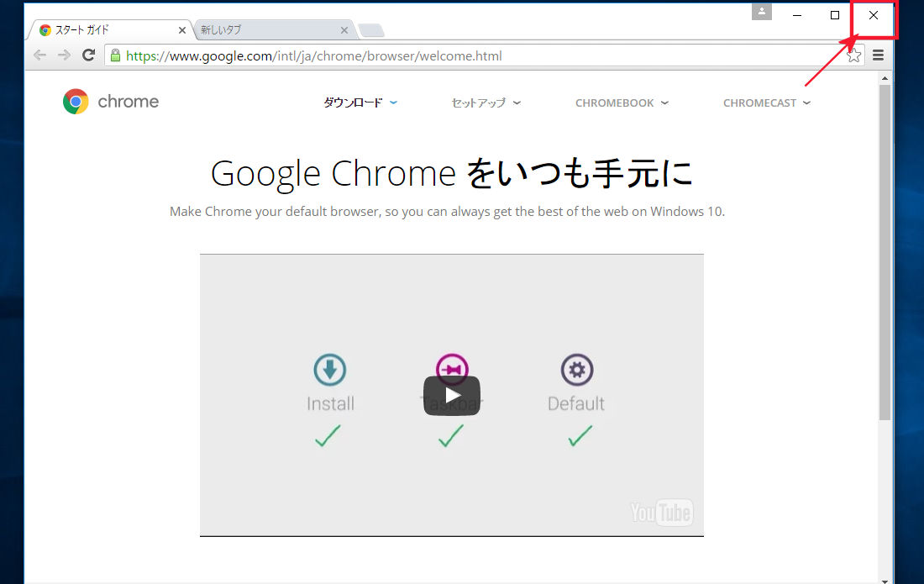The image size is (924, 584).
Task: Play the YouTube video
Action: [x=452, y=396]
